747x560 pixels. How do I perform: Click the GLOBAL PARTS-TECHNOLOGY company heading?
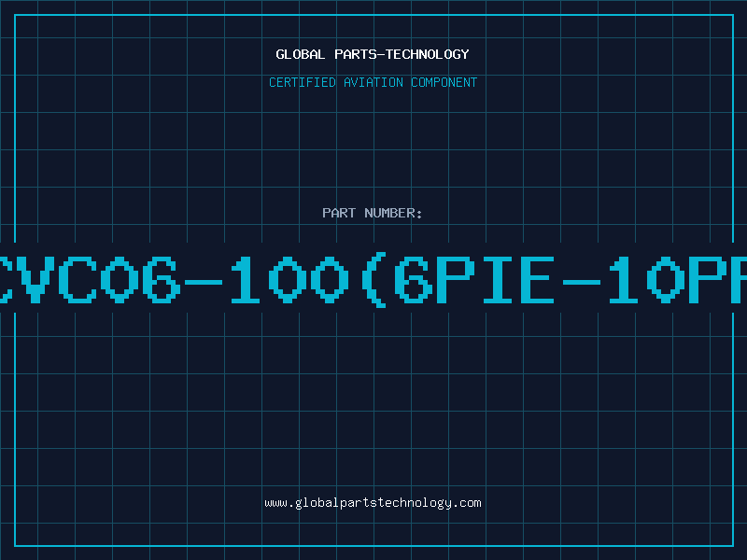(x=373, y=54)
